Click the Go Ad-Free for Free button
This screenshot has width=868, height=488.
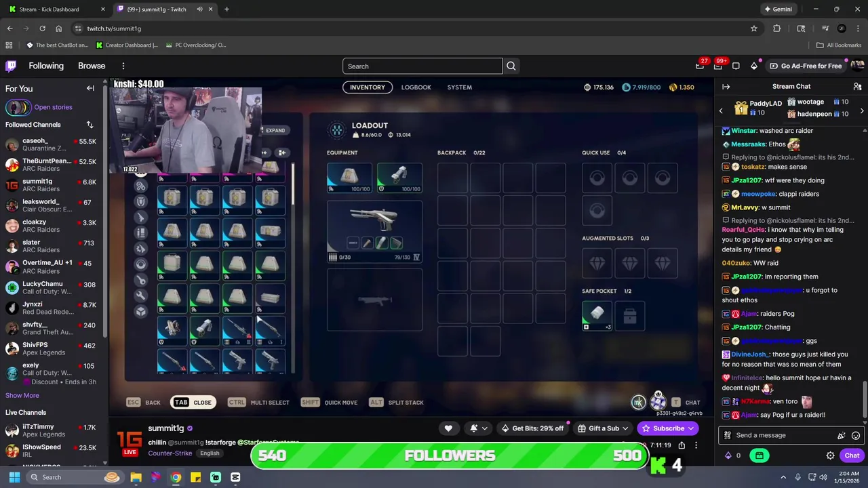tap(806, 66)
